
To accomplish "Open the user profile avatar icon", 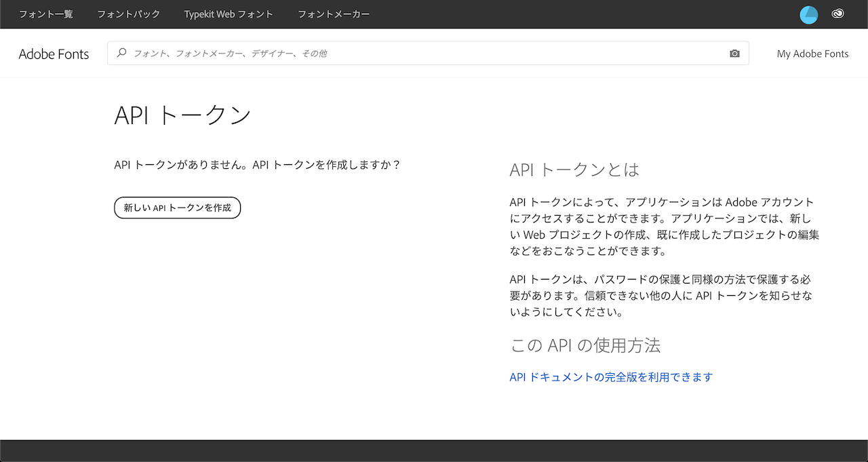I will click(809, 14).
